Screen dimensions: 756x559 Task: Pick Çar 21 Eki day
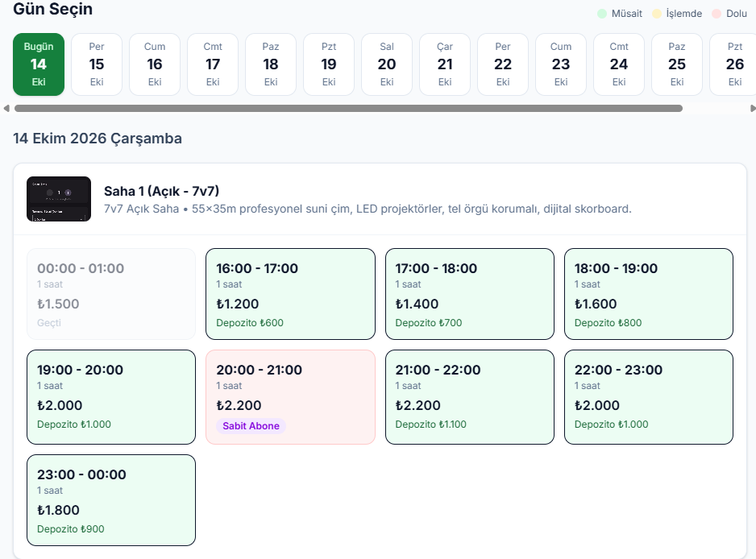tap(445, 64)
